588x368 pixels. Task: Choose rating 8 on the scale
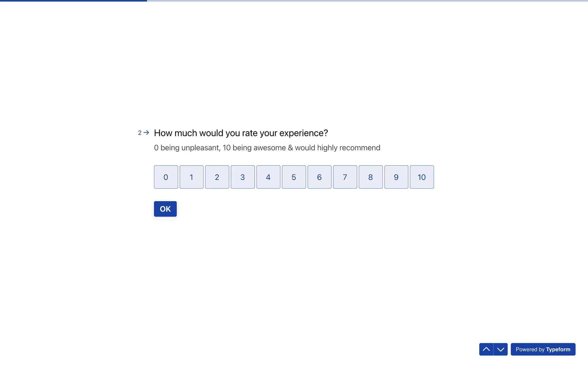click(371, 177)
